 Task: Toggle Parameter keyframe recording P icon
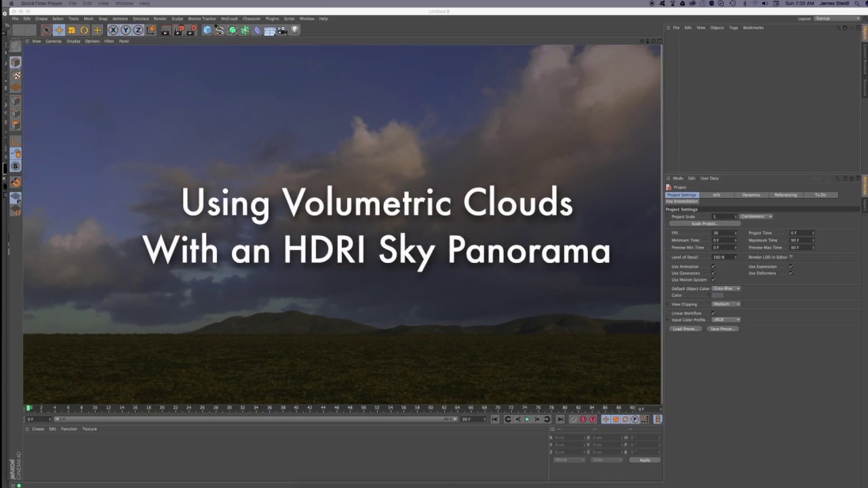635,419
